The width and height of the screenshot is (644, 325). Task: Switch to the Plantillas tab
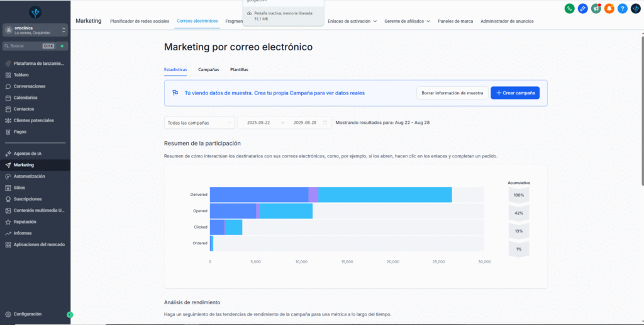239,69
